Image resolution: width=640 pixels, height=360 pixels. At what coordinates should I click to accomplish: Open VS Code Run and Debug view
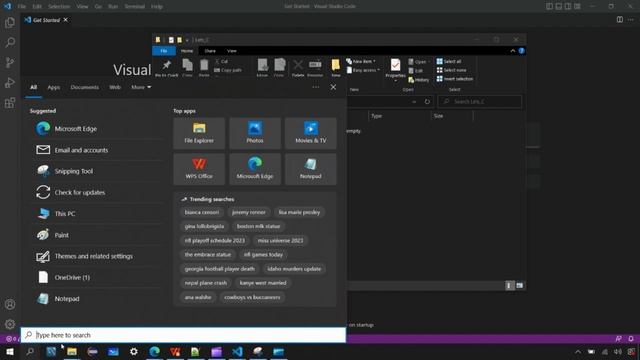coord(10,82)
